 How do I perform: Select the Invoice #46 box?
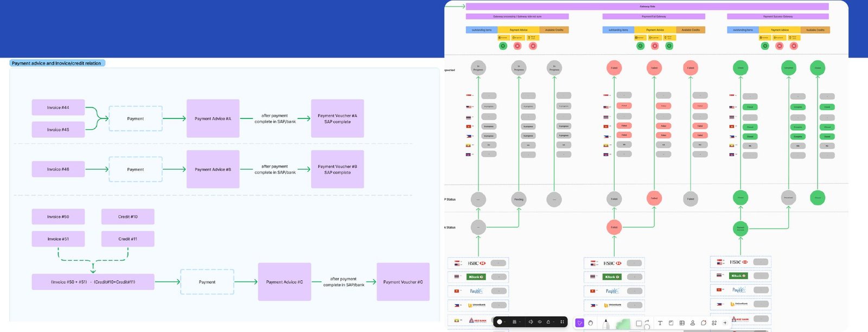click(58, 169)
